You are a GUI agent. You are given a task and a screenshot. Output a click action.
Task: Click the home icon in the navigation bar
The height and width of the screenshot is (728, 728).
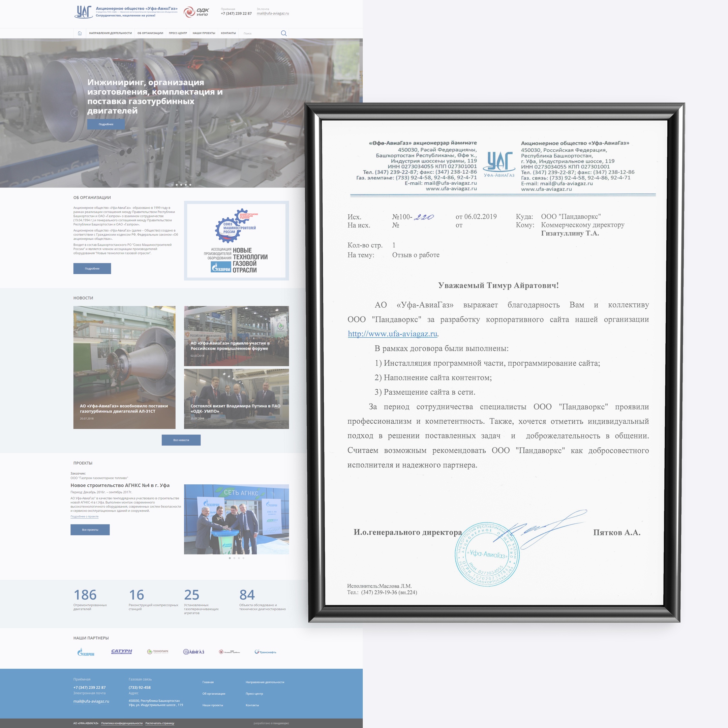click(80, 33)
